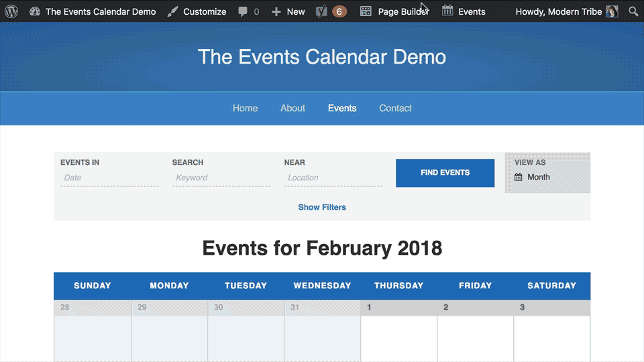Viewport: 644px width, 362px height.
Task: Click the comment count 0
Action: click(x=256, y=12)
